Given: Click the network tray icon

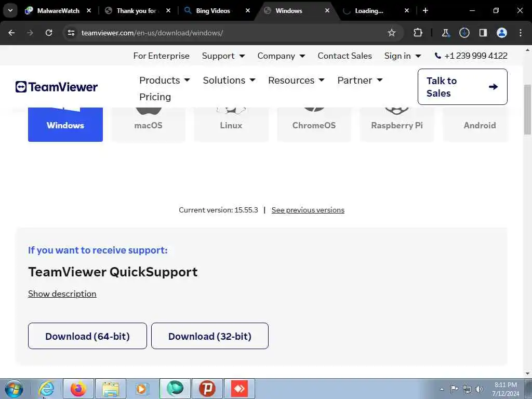Looking at the screenshot, I should (x=467, y=389).
